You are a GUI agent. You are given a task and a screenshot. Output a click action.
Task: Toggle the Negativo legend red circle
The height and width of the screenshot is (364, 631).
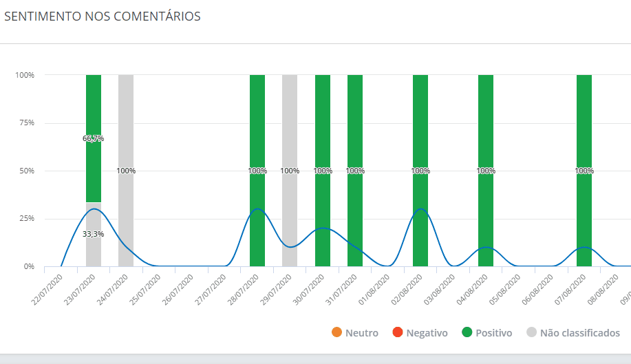pyautogui.click(x=398, y=333)
